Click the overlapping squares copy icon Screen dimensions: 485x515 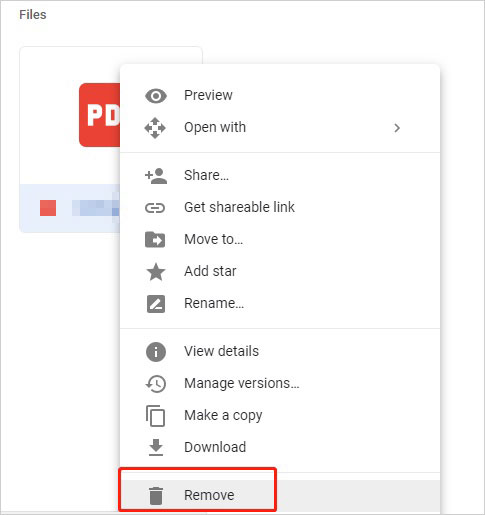tap(155, 416)
